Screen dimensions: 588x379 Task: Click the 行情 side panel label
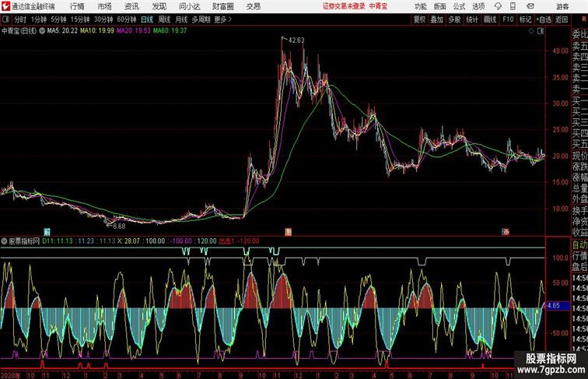tap(579, 256)
